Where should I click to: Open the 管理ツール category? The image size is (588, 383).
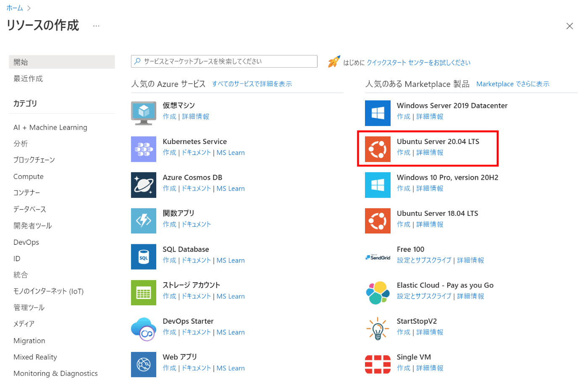tap(29, 307)
